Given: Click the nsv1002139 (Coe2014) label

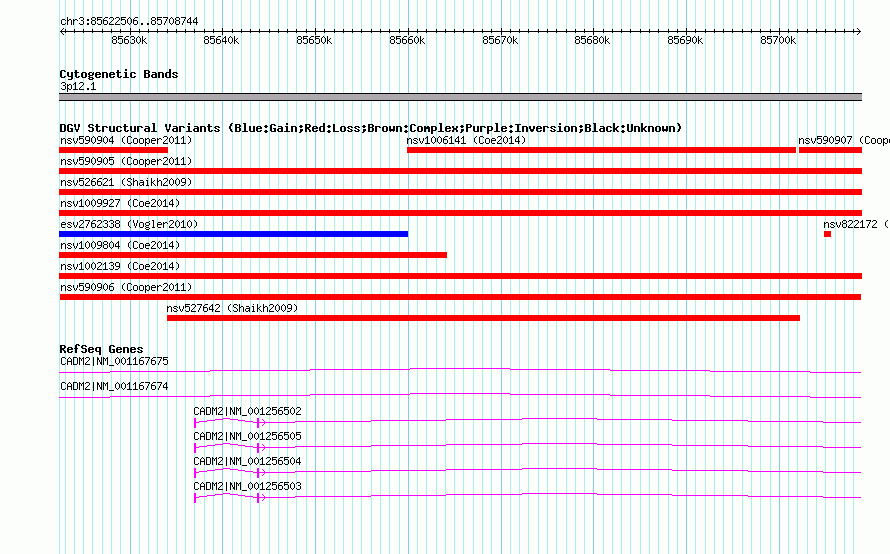Looking at the screenshot, I should [120, 266].
